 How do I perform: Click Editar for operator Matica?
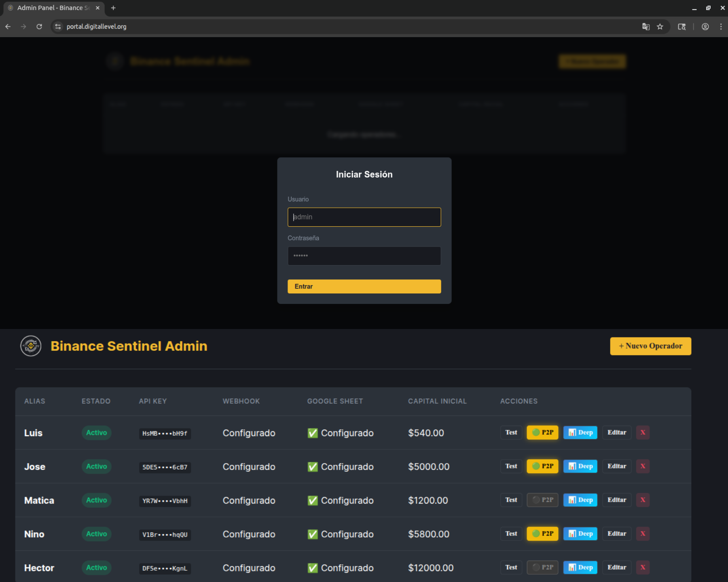coord(616,500)
